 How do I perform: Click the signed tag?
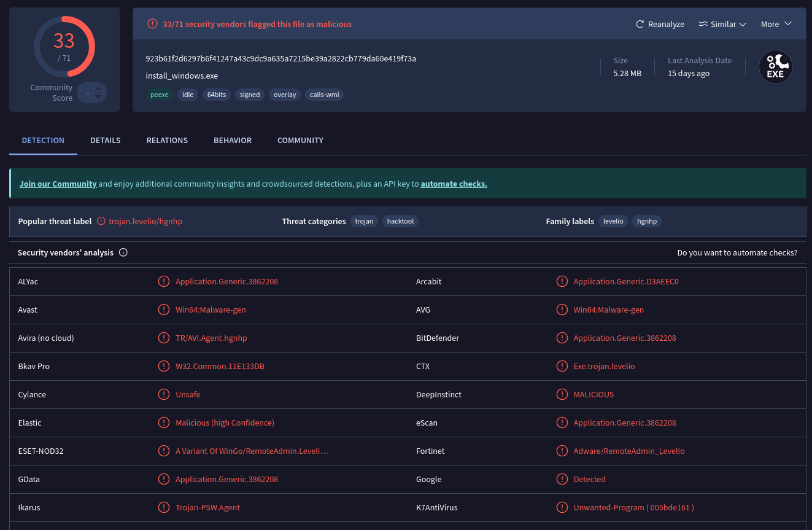[x=250, y=95]
